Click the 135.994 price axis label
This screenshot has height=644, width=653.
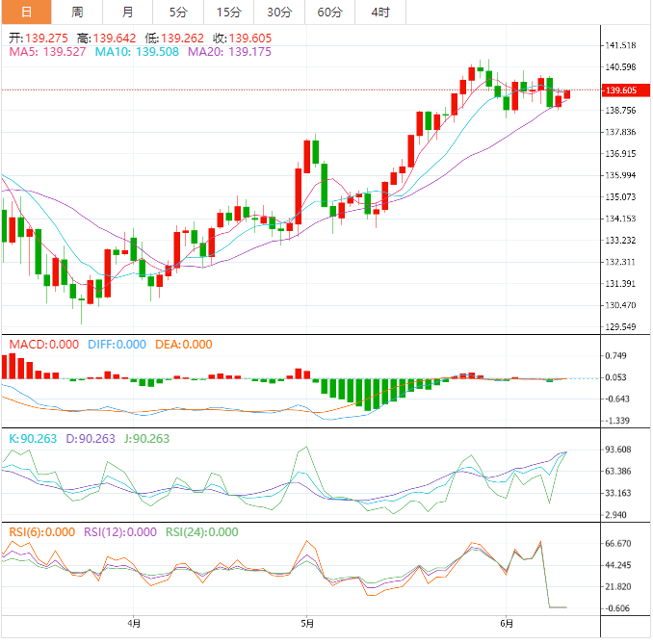tap(620, 175)
